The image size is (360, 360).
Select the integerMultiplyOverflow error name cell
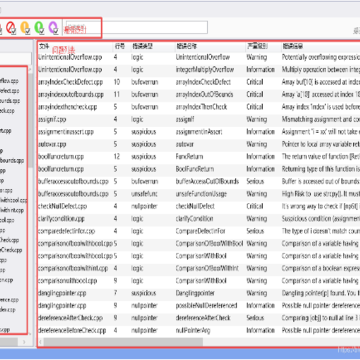coord(205,70)
